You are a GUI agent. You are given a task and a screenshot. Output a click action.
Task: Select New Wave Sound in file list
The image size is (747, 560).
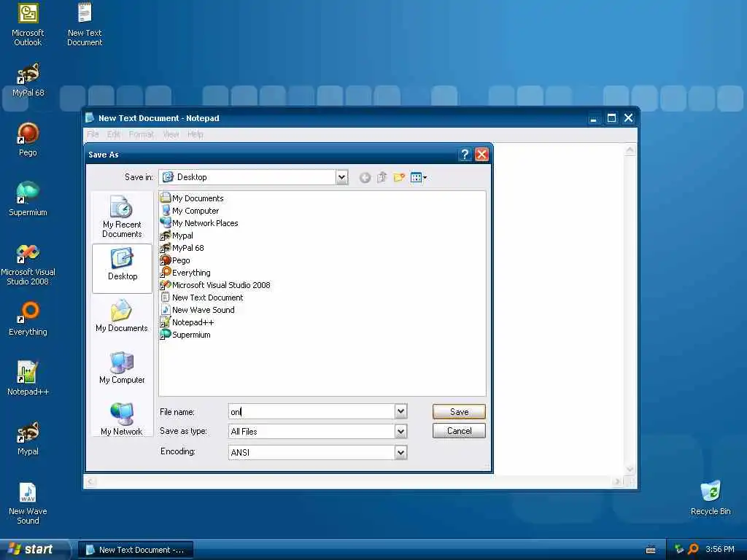click(198, 309)
